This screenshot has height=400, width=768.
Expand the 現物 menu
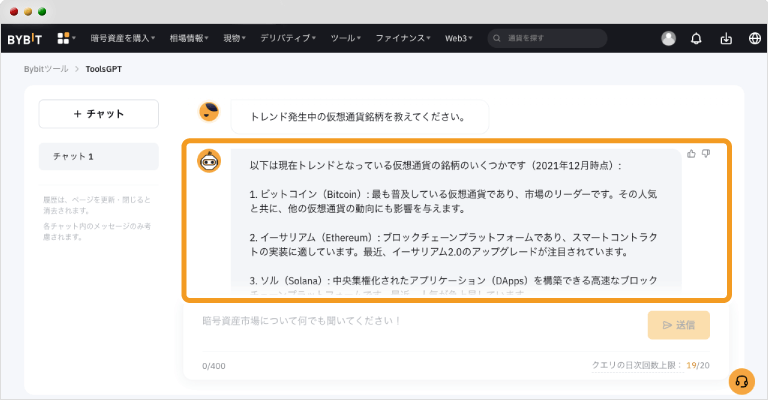click(234, 38)
